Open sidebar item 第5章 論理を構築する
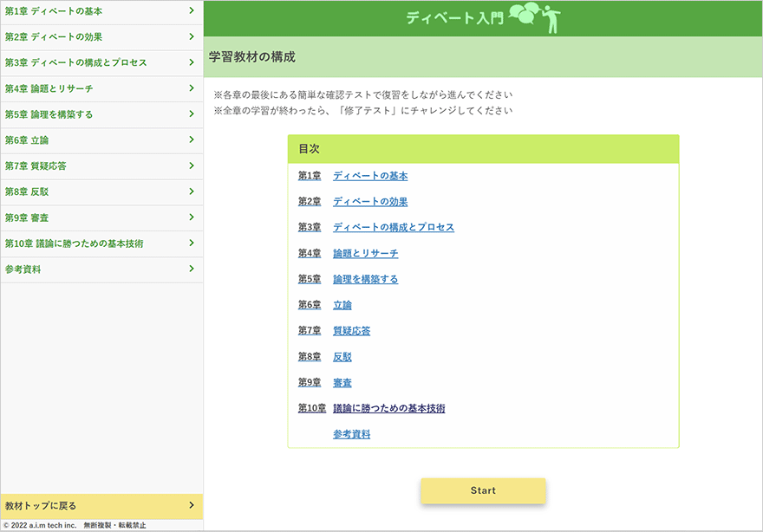 pyautogui.click(x=101, y=114)
